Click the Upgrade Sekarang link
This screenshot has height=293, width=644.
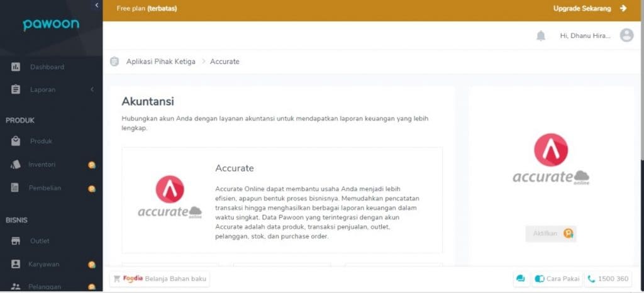tap(582, 8)
